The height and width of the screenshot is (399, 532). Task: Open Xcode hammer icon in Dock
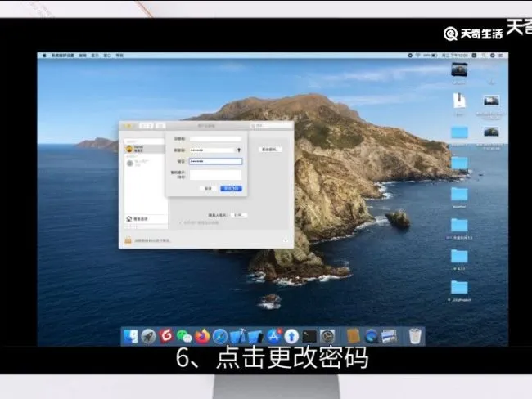coord(238,336)
